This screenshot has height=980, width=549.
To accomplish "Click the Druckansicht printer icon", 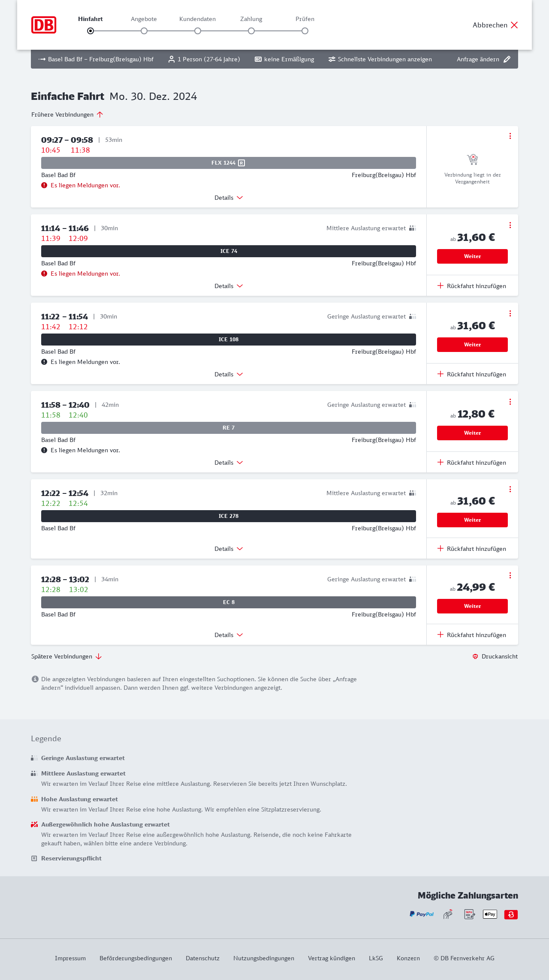I will (475, 656).
